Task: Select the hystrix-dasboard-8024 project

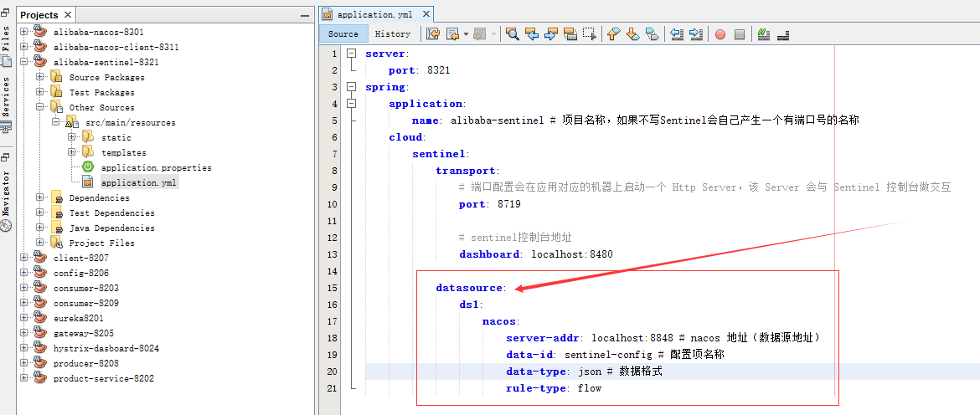Action: tap(106, 348)
